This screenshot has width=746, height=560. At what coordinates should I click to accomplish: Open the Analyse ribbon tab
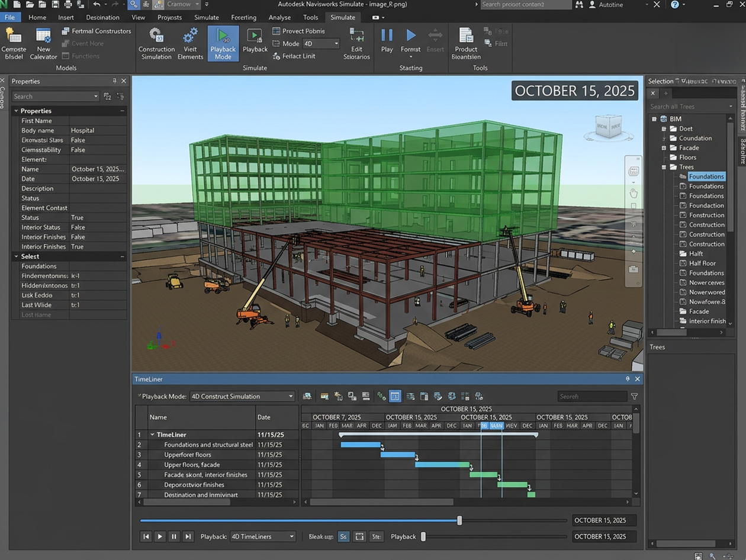click(x=279, y=17)
